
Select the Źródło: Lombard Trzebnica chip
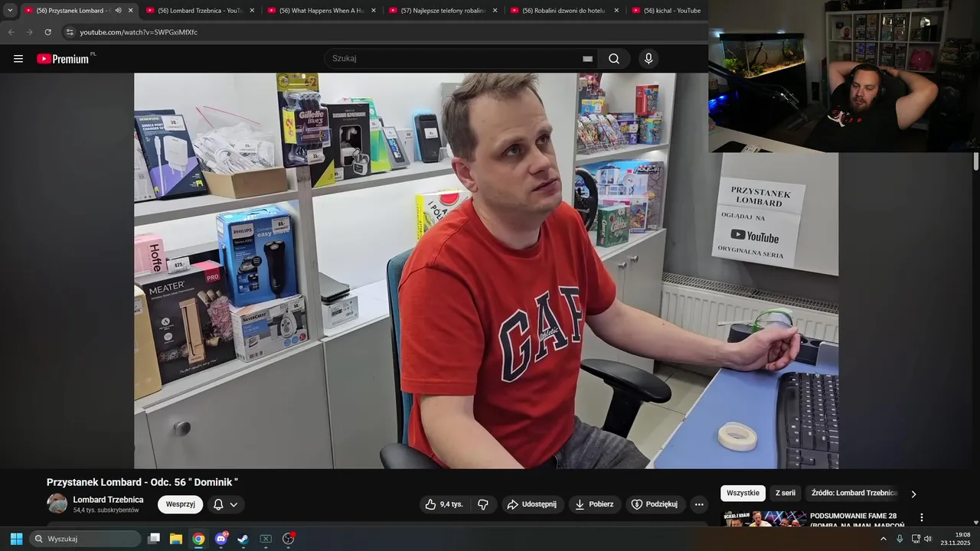854,494
